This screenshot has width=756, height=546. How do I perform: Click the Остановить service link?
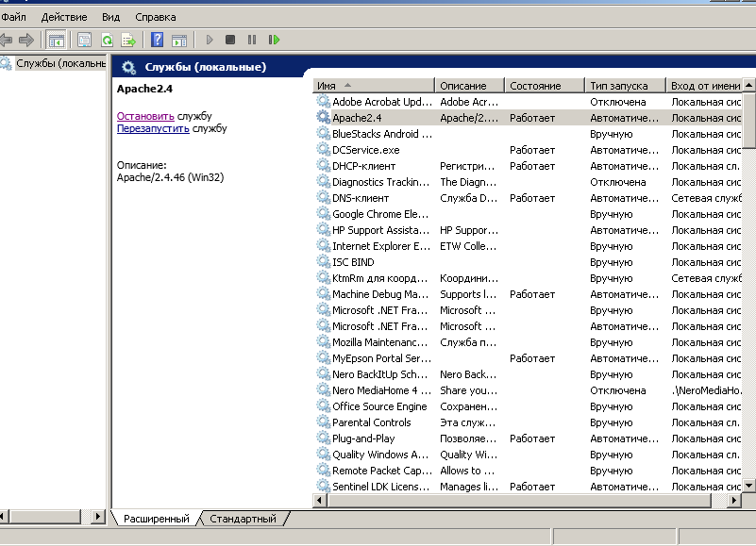coord(145,116)
